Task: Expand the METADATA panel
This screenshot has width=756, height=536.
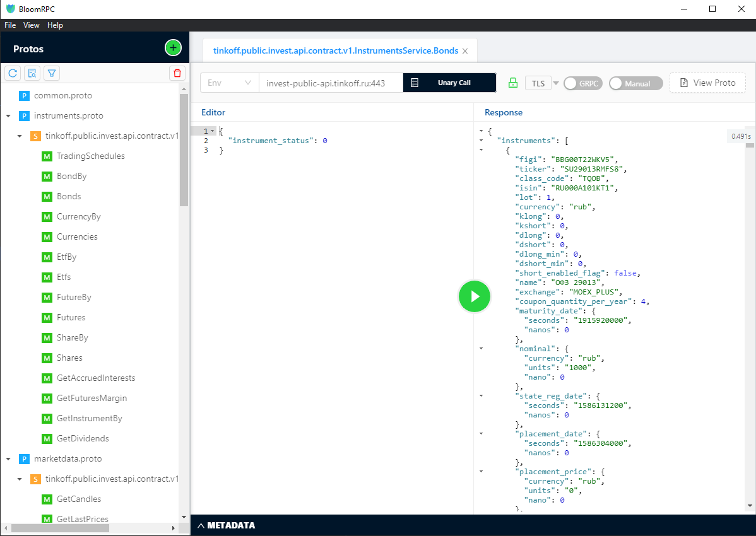Action: (226, 525)
